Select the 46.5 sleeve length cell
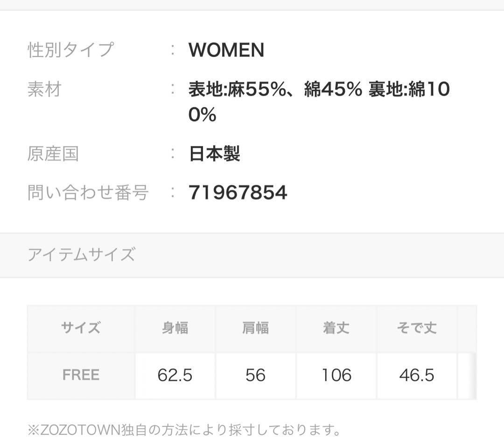 pos(417,375)
